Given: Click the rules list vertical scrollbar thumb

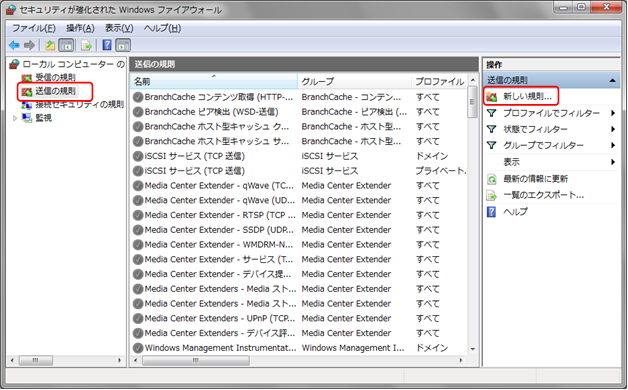Looking at the screenshot, I should [x=473, y=102].
